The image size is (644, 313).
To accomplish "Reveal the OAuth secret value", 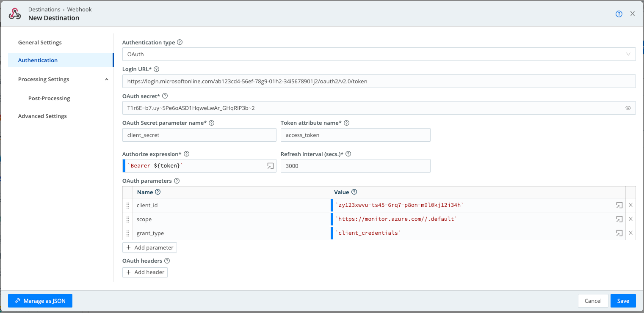I will 628,108.
